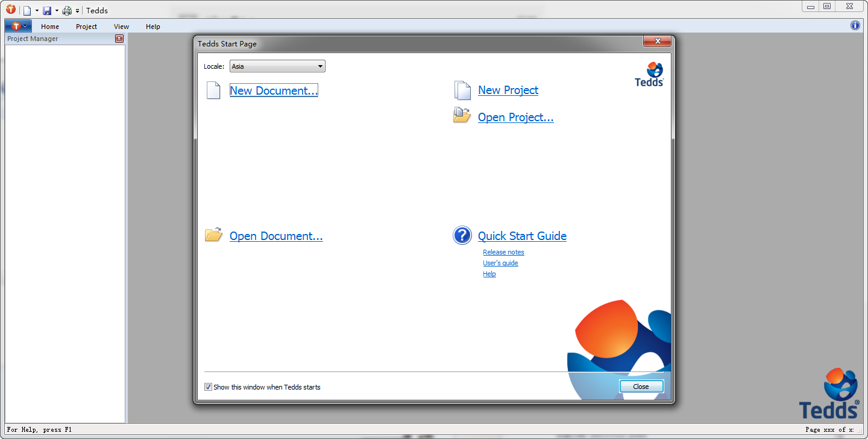Open the Release notes link
Screen dimensions: 868x439
pyautogui.click(x=503, y=252)
